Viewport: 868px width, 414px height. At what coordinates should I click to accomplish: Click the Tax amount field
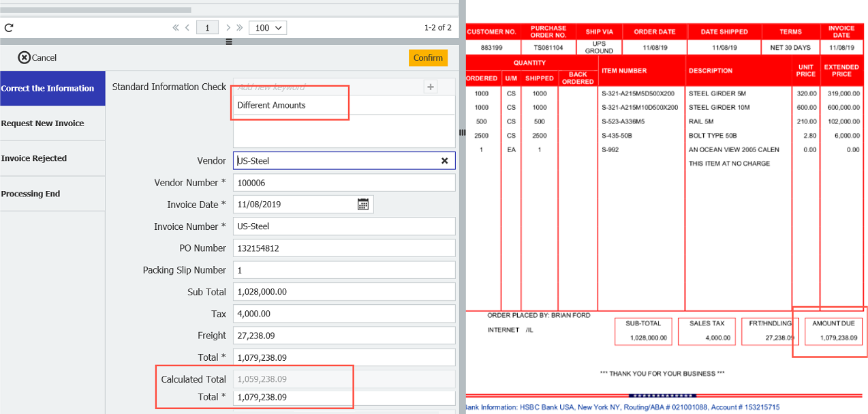(x=344, y=313)
